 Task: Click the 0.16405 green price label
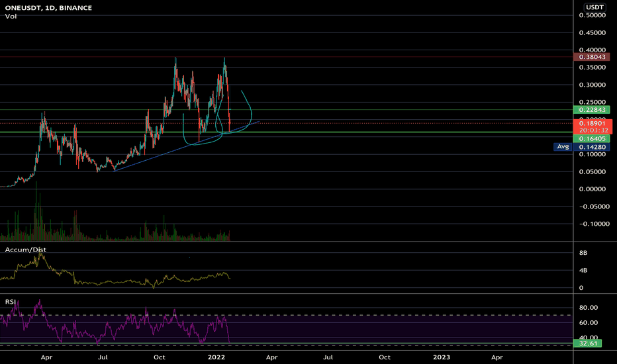[591, 138]
